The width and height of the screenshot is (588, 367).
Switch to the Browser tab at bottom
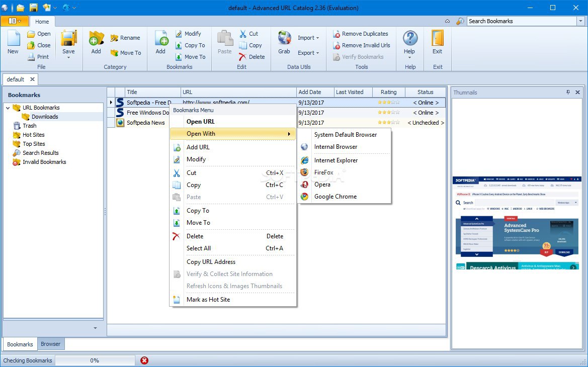50,344
